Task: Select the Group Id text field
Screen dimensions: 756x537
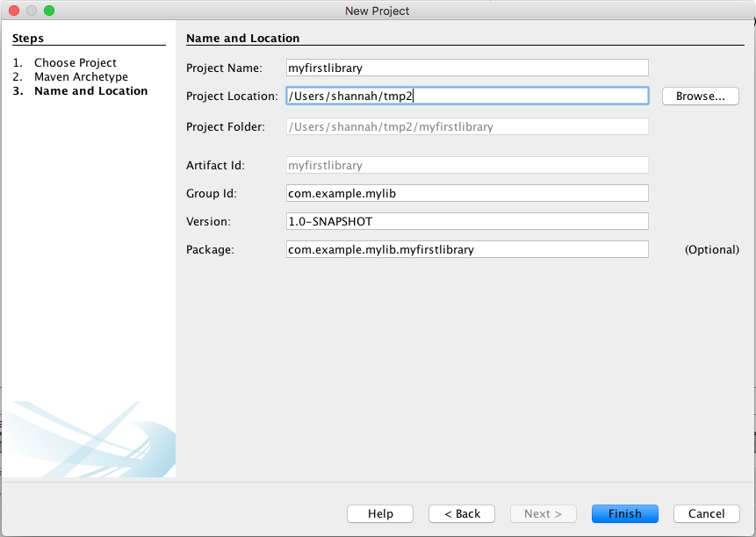Action: [x=465, y=193]
